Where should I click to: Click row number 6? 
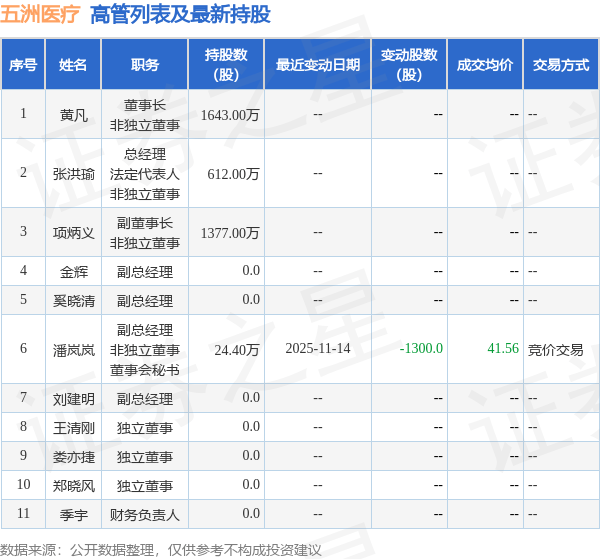coord(23,348)
